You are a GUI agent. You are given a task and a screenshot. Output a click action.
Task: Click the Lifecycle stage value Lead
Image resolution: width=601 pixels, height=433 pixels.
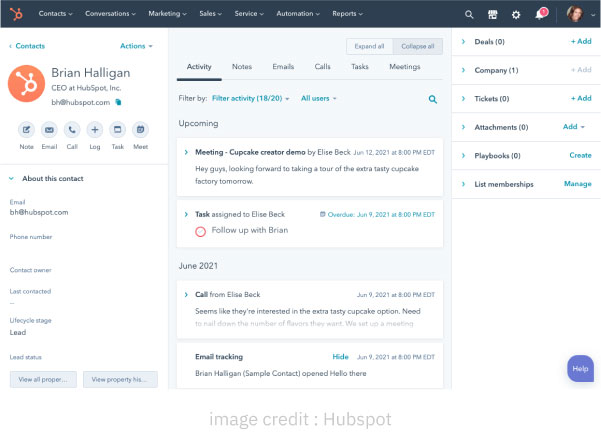(18, 332)
